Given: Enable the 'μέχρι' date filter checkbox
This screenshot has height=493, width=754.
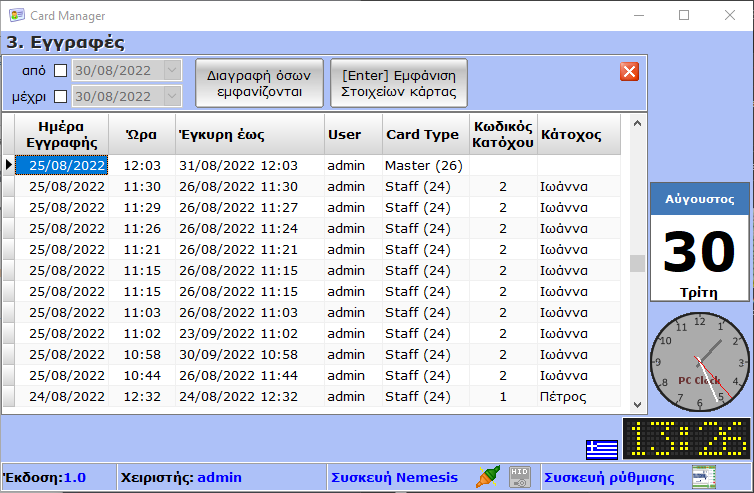Looking at the screenshot, I should click(60, 97).
